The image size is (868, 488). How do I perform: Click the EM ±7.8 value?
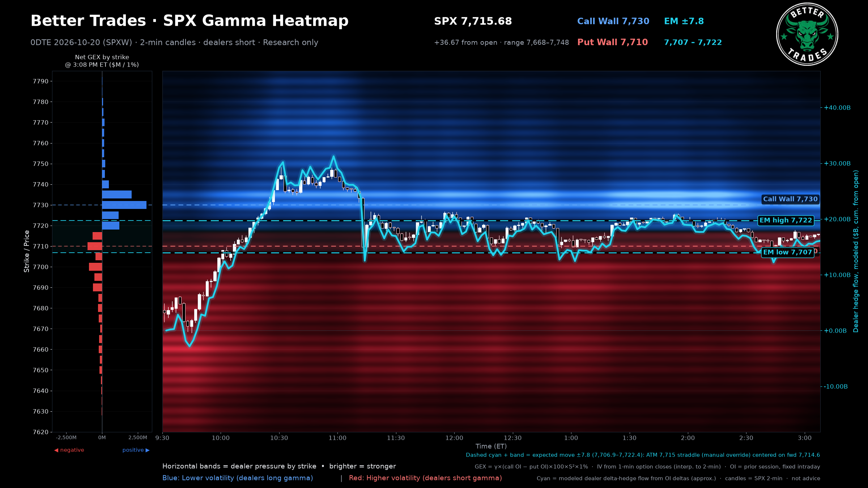684,21
